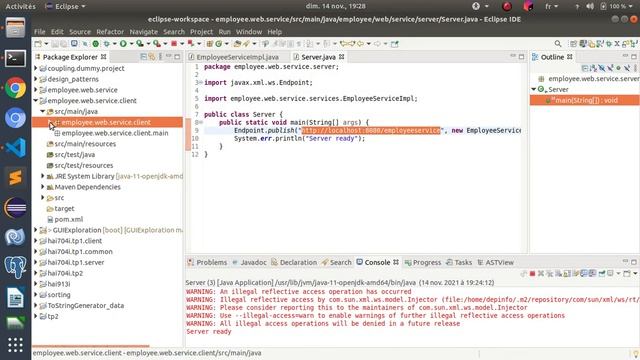
Task: Click the red Stop icon in main toolbar
Action: (x=174, y=44)
